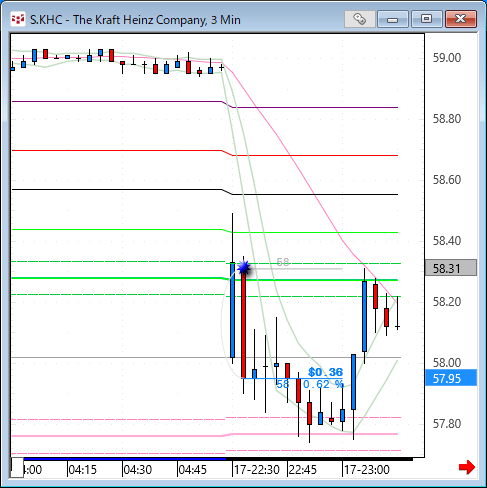487x488 pixels.
Task: Click the S.KHC chart window icon
Action: [17, 20]
